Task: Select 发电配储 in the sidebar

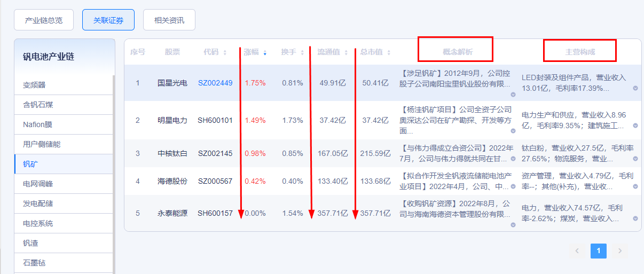Action: 64,203
